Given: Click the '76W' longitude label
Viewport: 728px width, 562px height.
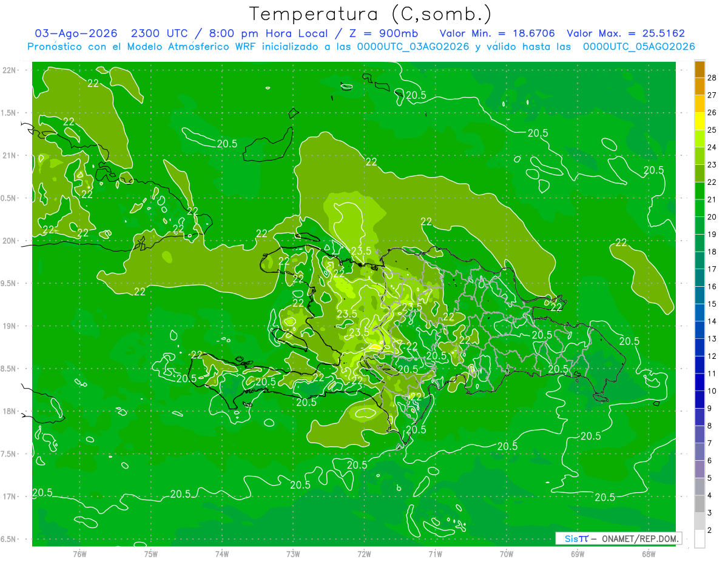Looking at the screenshot, I should pyautogui.click(x=79, y=554).
